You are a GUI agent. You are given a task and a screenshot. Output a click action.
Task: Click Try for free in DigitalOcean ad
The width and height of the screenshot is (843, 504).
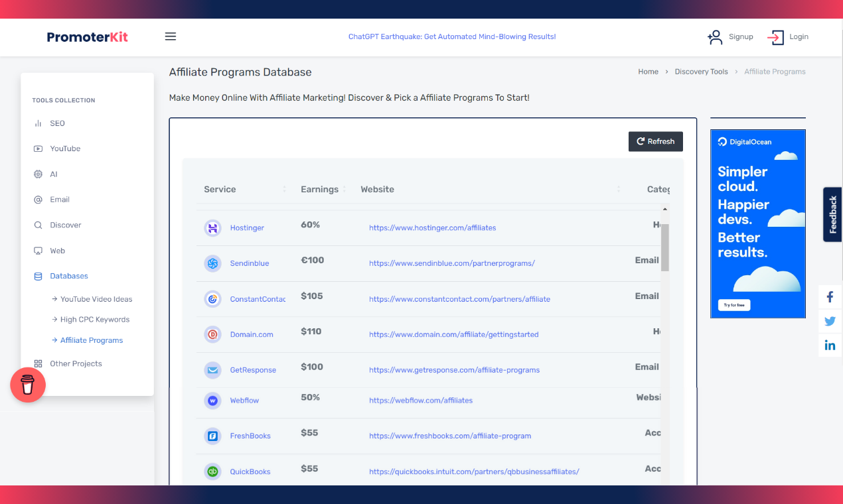[x=734, y=305]
